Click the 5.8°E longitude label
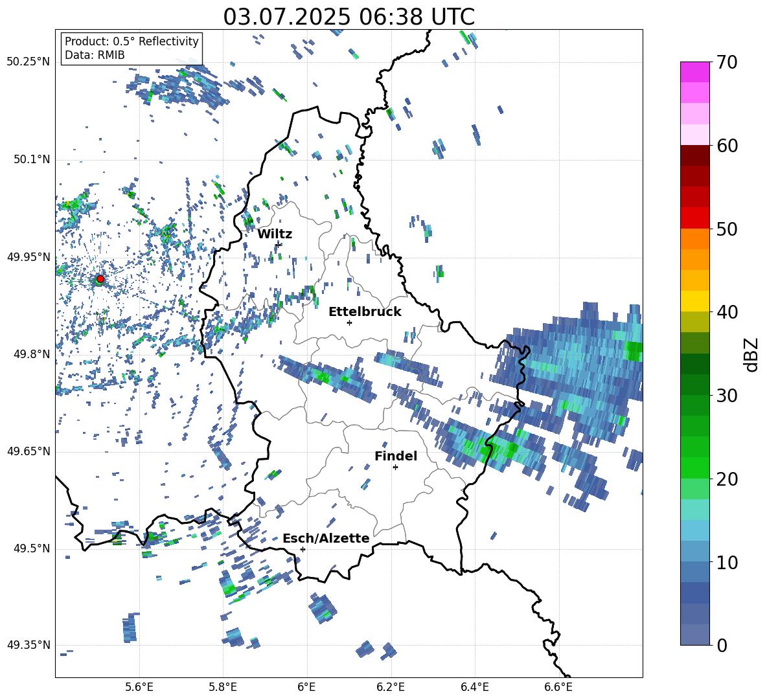The height and width of the screenshot is (700, 767). click(x=223, y=687)
